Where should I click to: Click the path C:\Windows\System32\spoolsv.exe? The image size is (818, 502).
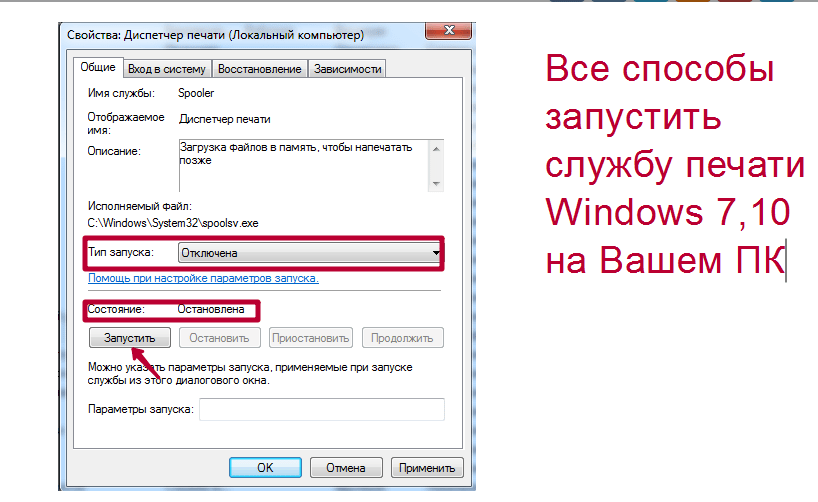click(x=173, y=223)
